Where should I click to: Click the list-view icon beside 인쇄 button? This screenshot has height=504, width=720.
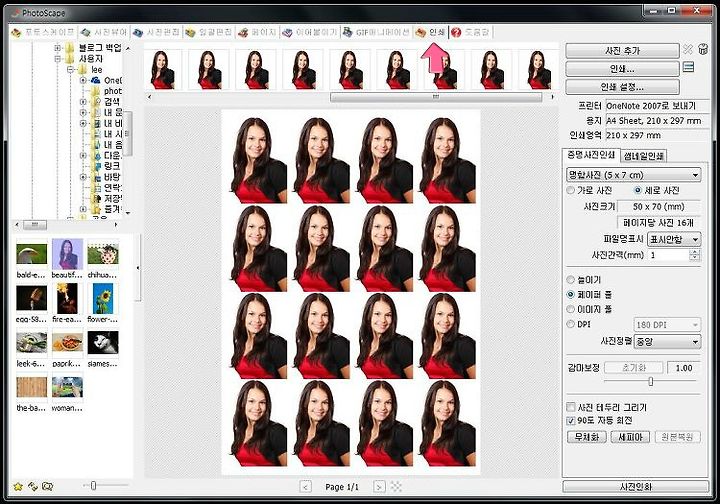pos(688,67)
